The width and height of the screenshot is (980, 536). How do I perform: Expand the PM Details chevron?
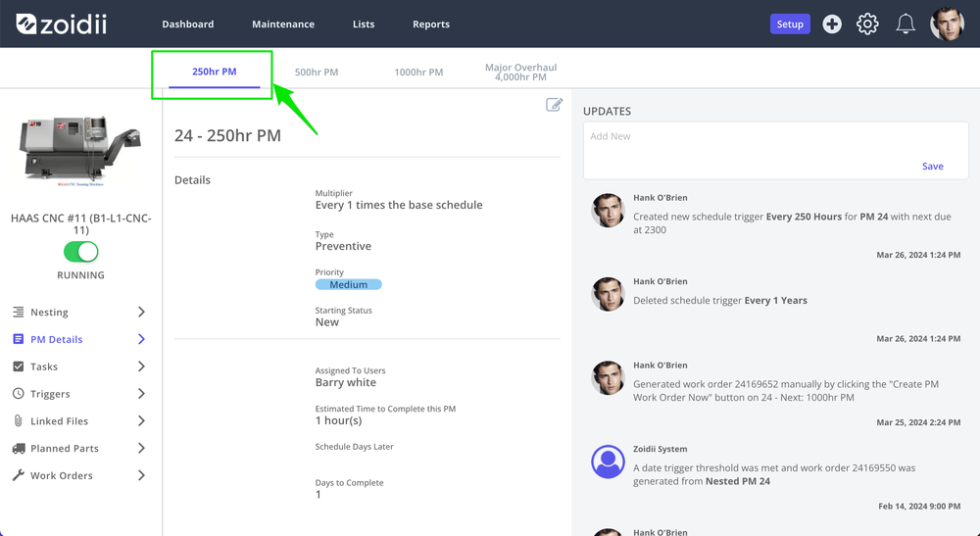coord(141,339)
